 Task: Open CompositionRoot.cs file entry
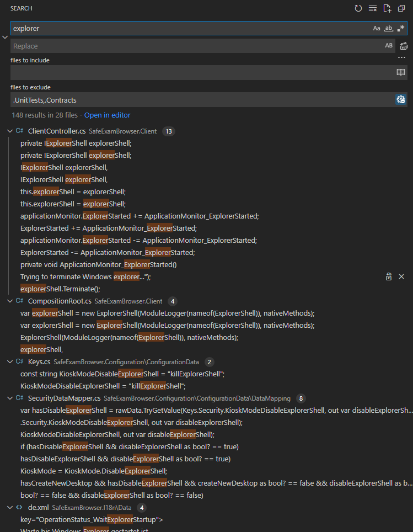60,301
